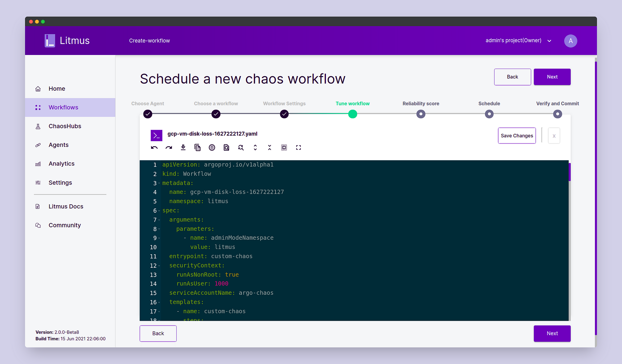Open Community link in sidebar
622x364 pixels.
coord(70,225)
